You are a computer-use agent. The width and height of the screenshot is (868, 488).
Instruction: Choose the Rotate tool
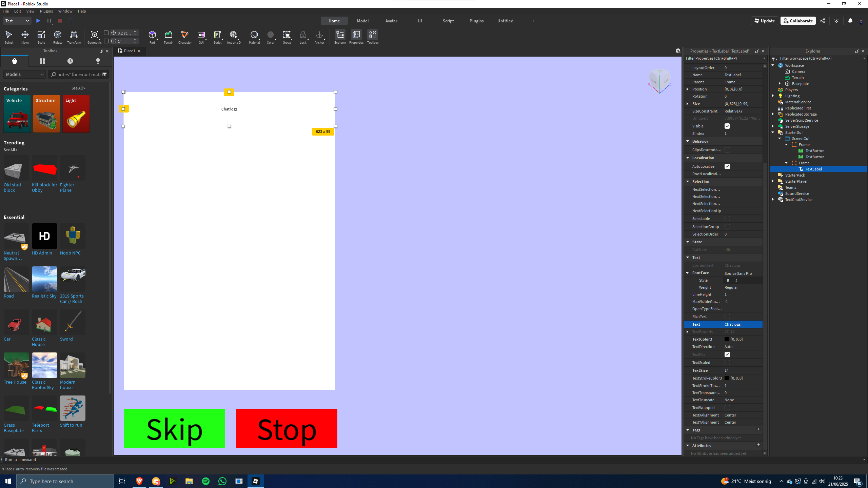point(58,37)
